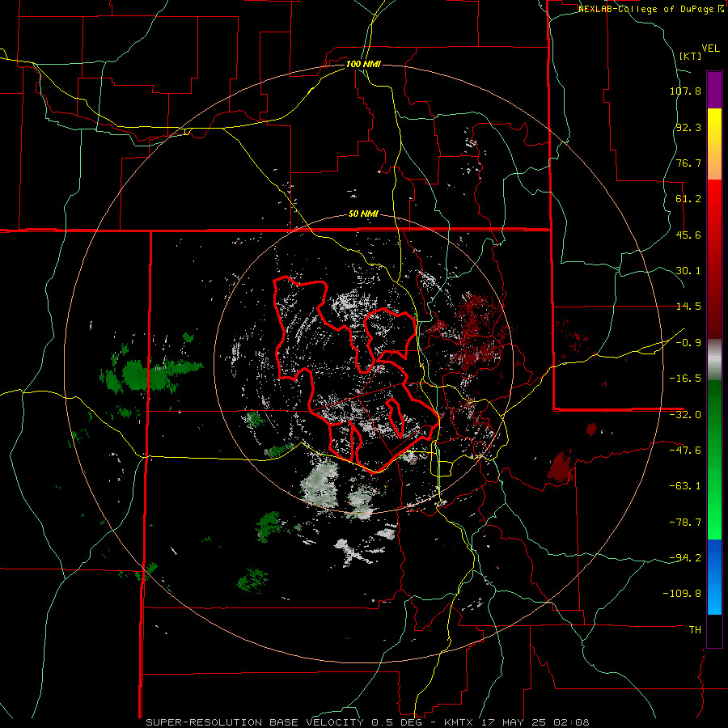Click the -32.0 velocity legend value
This screenshot has height=728, width=728.
(685, 415)
